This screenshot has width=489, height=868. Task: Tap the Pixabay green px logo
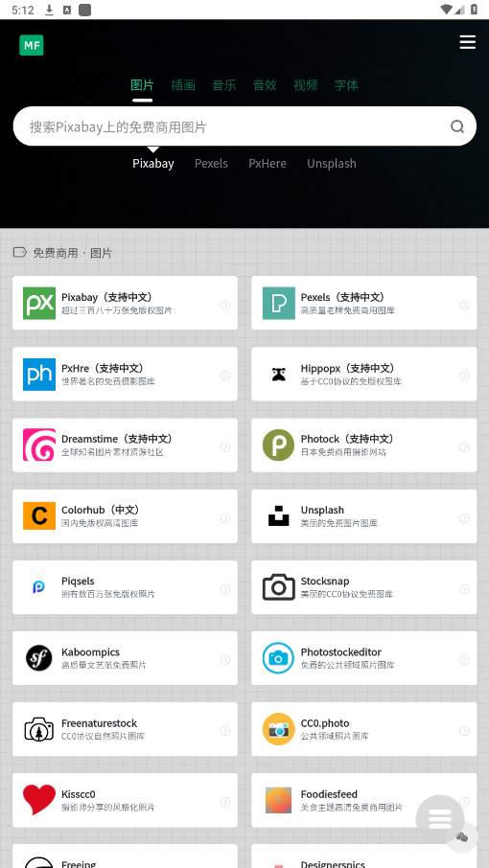pos(39,303)
